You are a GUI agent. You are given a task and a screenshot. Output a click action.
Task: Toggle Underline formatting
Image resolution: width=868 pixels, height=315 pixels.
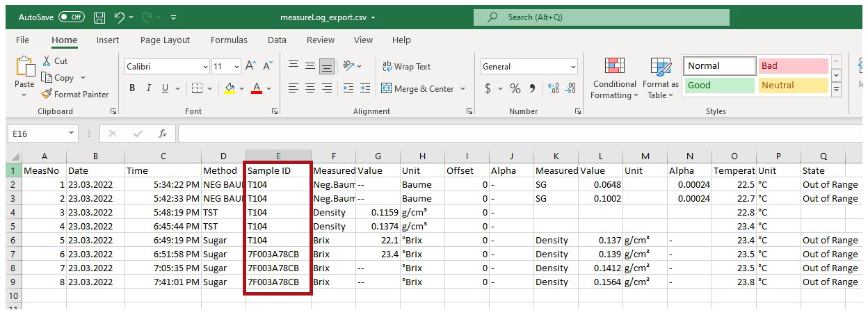pyautogui.click(x=166, y=88)
